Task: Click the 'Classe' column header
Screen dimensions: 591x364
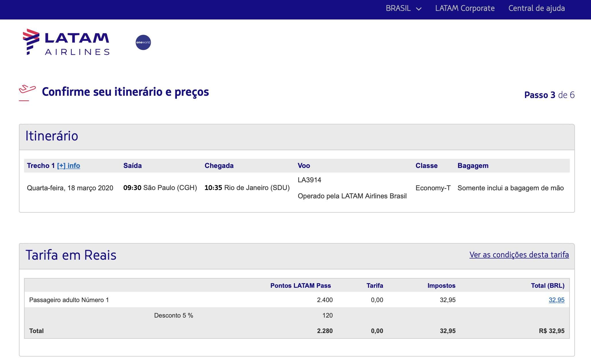Action: [x=426, y=166]
